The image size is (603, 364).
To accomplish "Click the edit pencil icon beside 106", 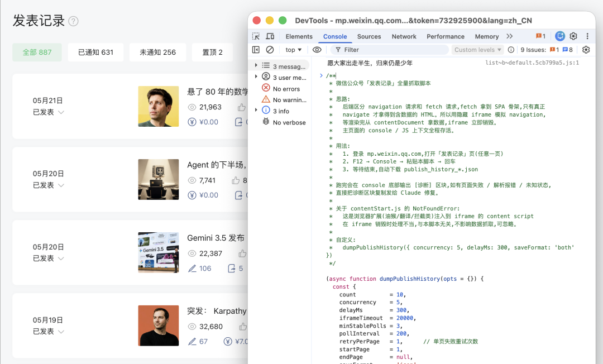I will pos(192,269).
